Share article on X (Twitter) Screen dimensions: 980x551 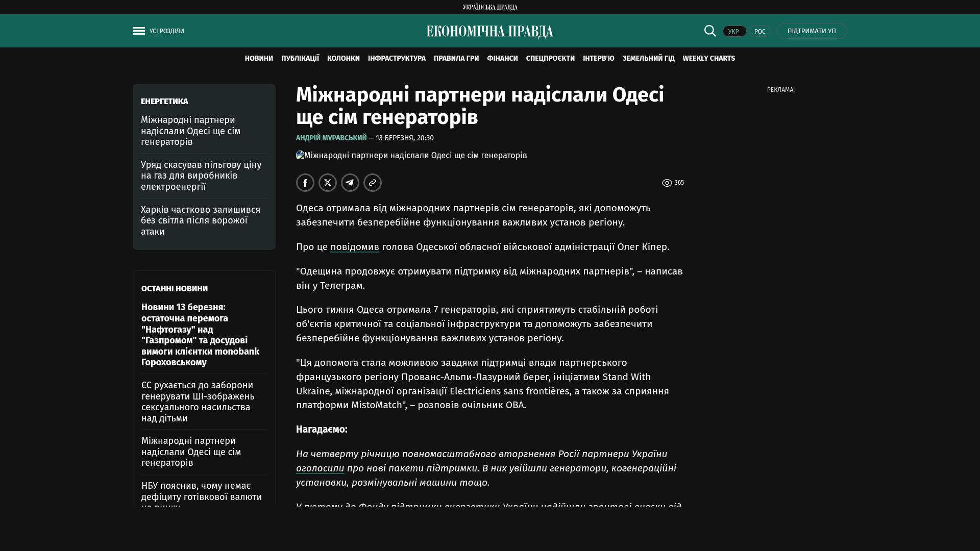click(x=328, y=183)
